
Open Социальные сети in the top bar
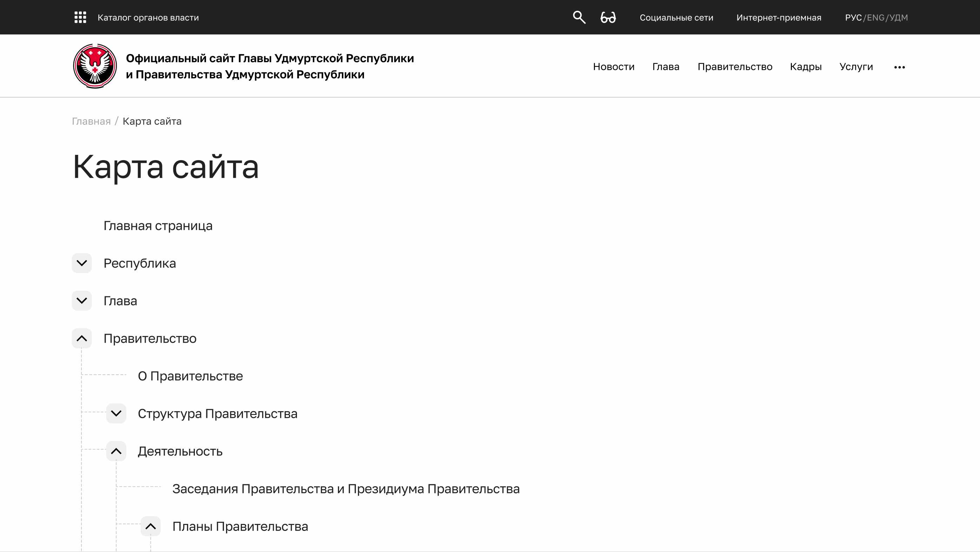click(676, 18)
